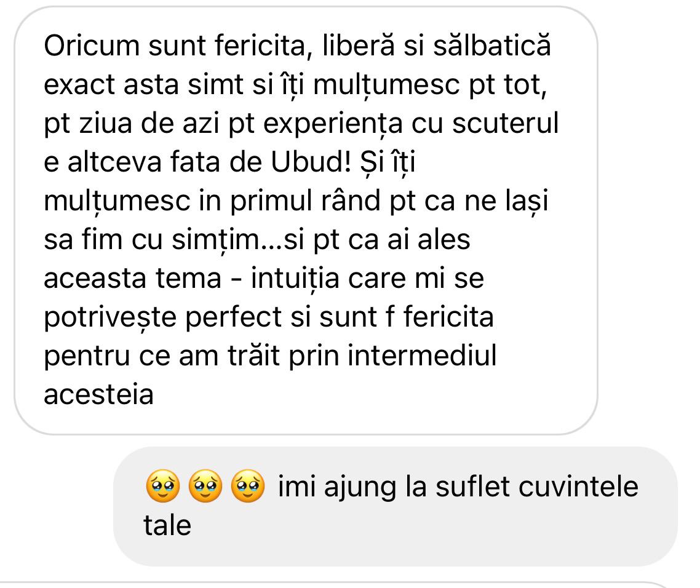Click the word "perfect" in the message
The width and height of the screenshot is (700, 588).
point(234,317)
